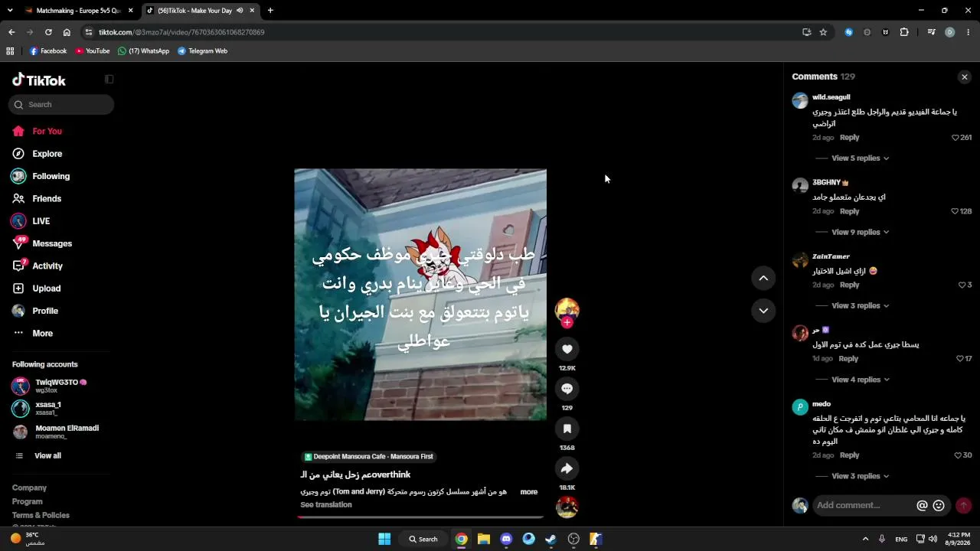
Task: Expand the video description with "more"
Action: [528, 492]
